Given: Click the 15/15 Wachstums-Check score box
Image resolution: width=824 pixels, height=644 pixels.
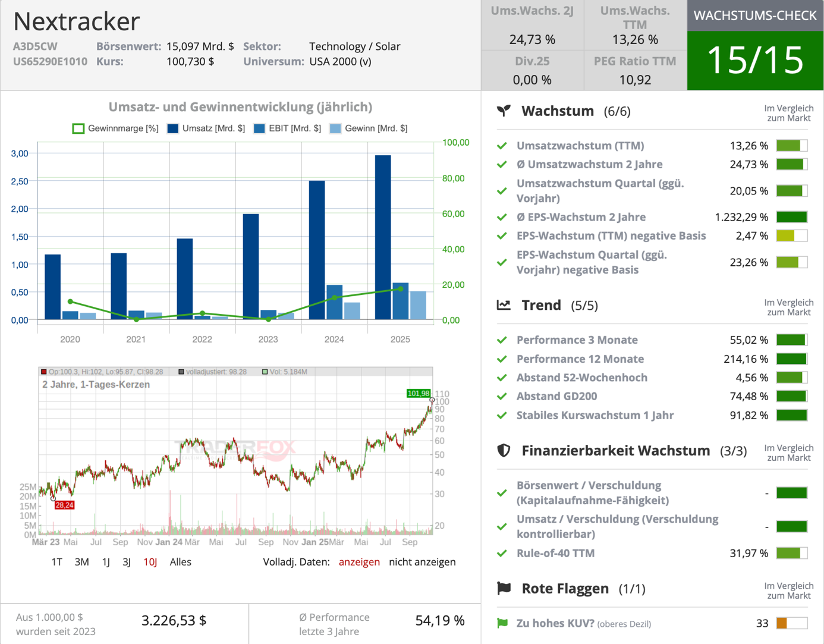Looking at the screenshot, I should (755, 60).
